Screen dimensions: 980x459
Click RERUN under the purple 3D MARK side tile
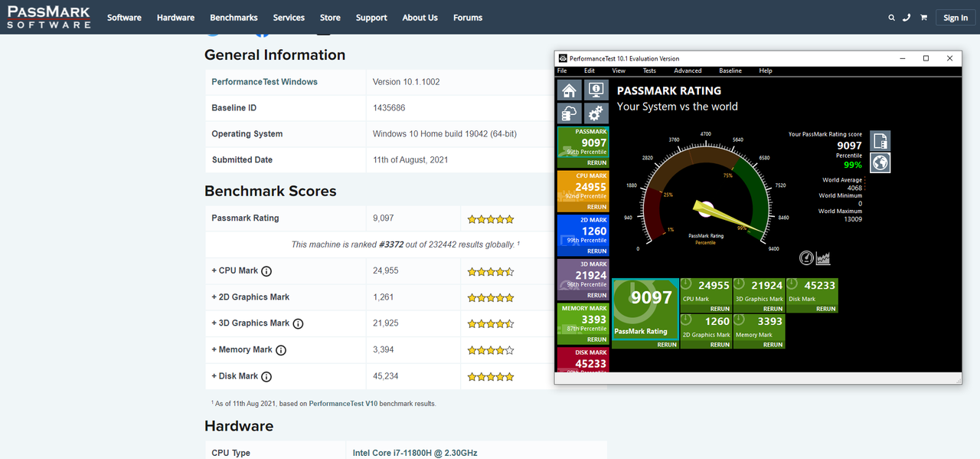pos(596,295)
